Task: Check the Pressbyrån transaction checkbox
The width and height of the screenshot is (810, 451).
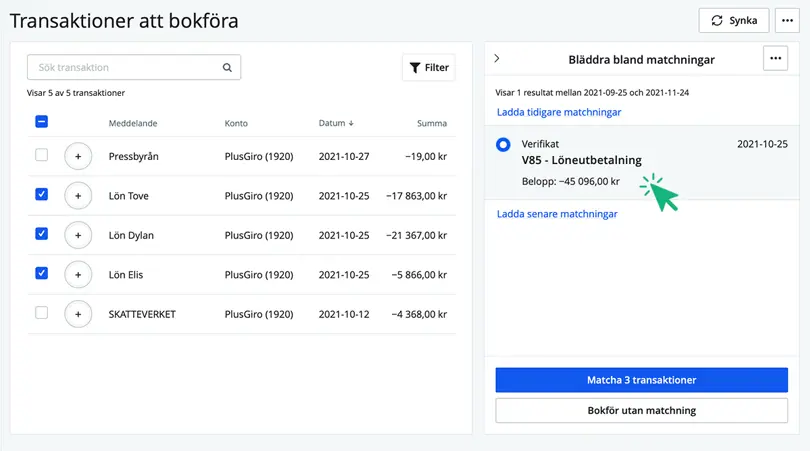Action: [x=41, y=155]
